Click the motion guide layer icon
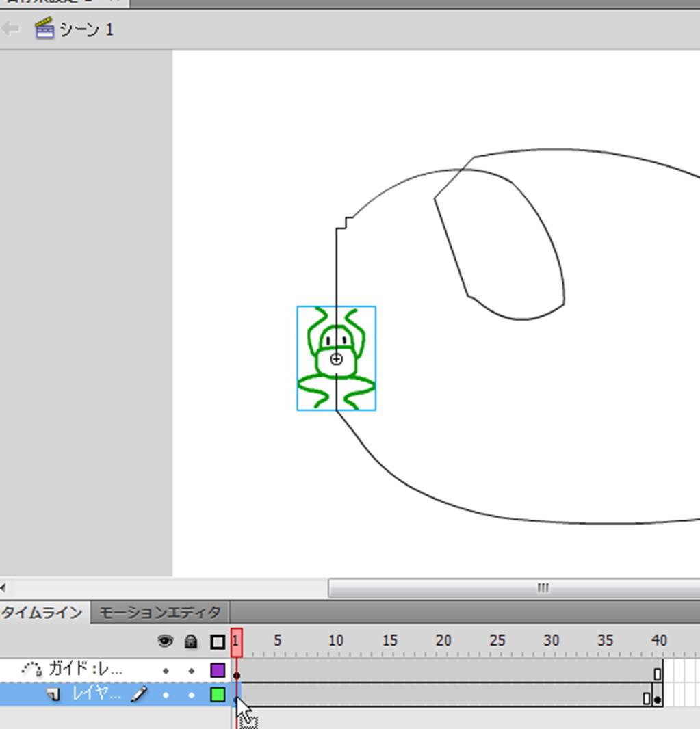Screen dimensions: 700x729 (x=31, y=670)
